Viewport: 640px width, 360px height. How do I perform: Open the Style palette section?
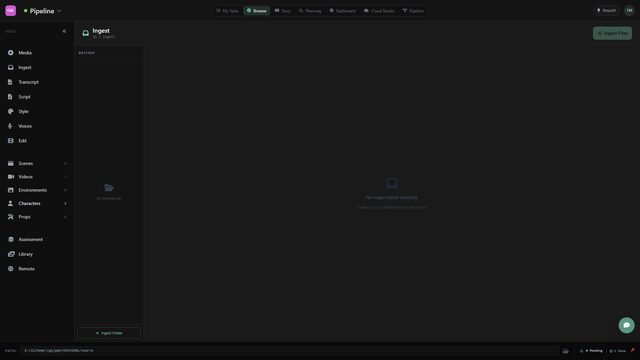tap(37, 111)
